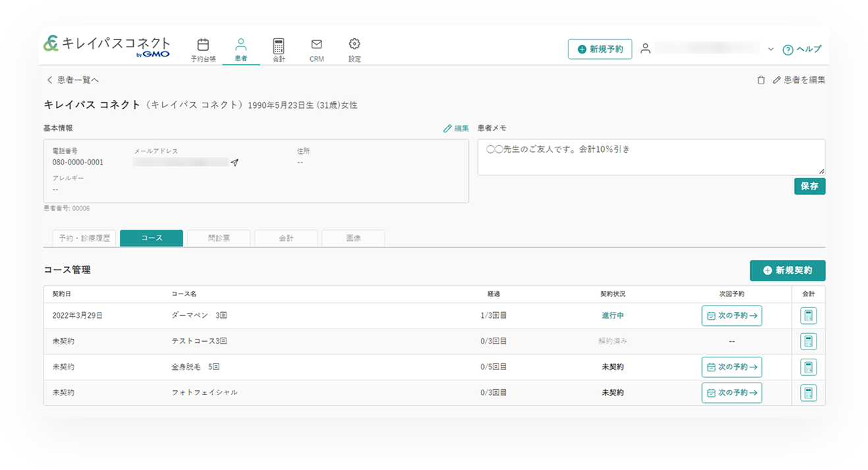
Task: Click the 契約日 column header
Action: tap(61, 294)
